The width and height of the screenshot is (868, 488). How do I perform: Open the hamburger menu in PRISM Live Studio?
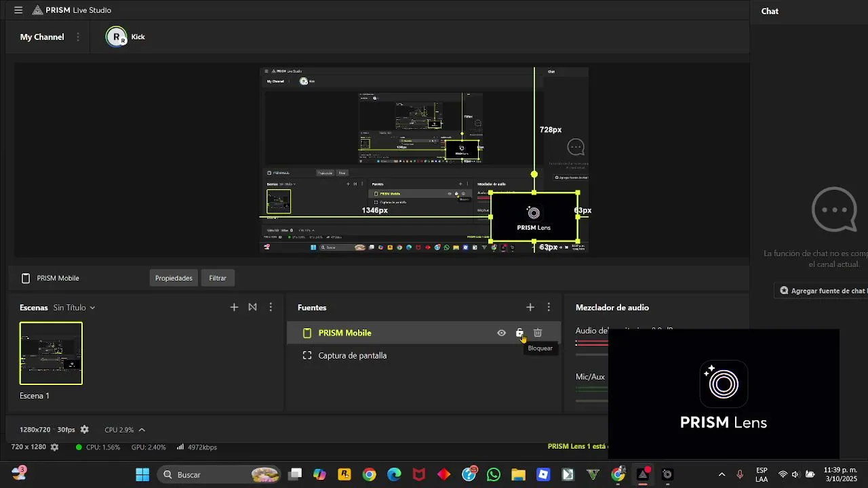point(18,10)
